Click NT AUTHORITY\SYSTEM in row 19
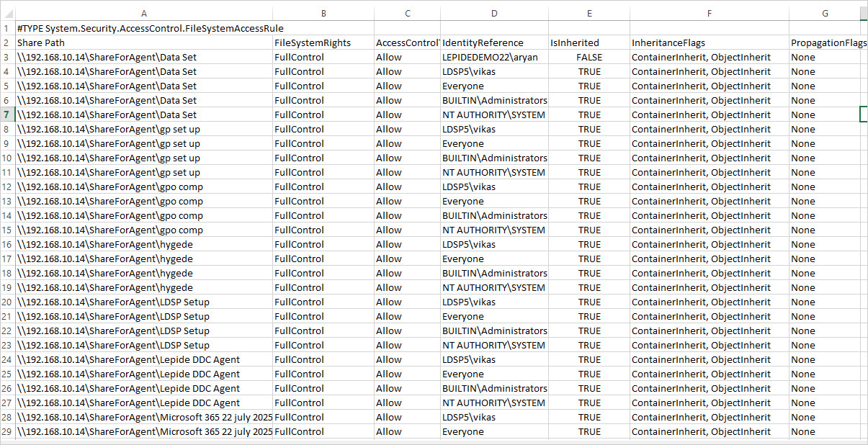Screen dimensions: 868x445 [494, 287]
